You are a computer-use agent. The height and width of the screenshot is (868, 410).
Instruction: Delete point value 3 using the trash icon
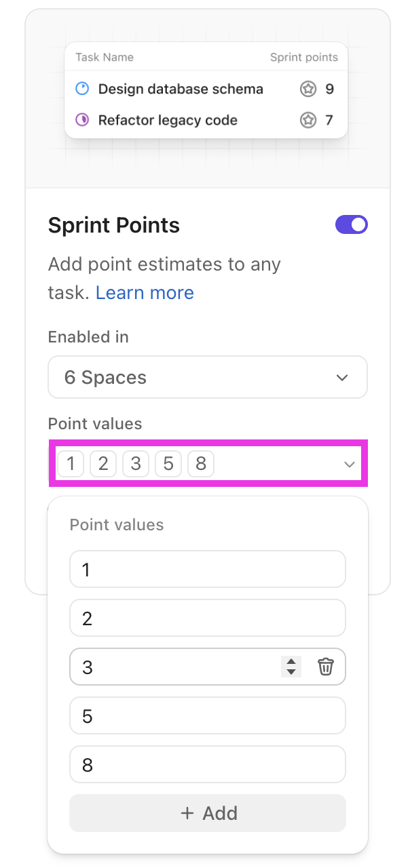click(326, 667)
